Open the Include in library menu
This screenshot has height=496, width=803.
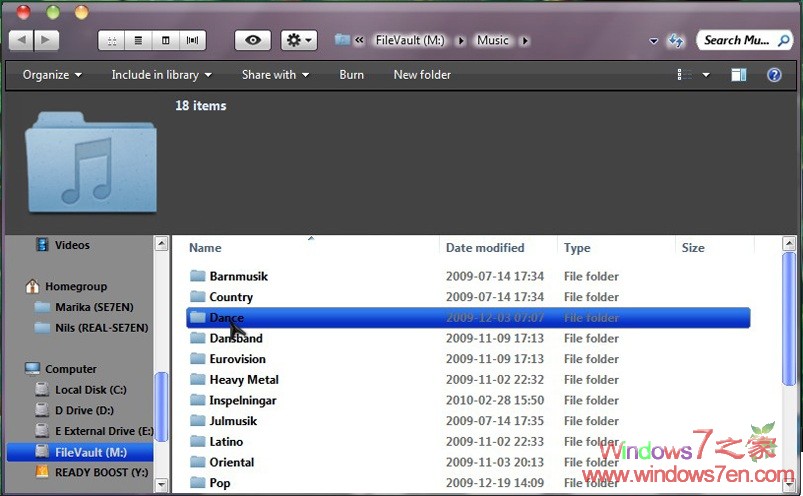click(161, 75)
